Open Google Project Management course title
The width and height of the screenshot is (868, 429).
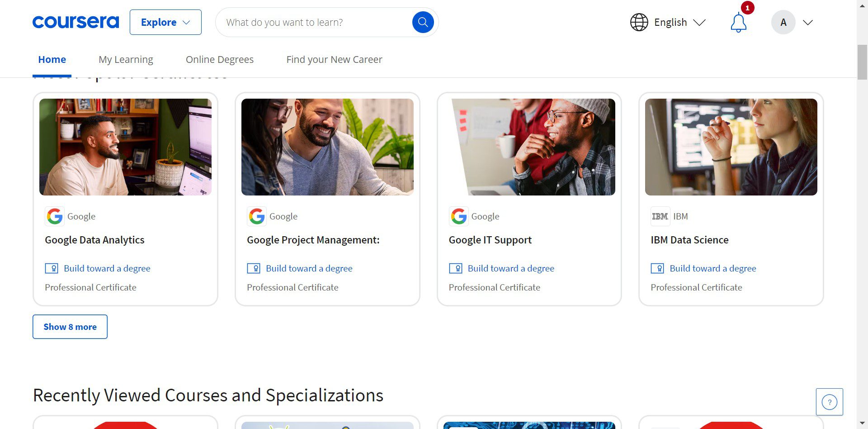[313, 240]
